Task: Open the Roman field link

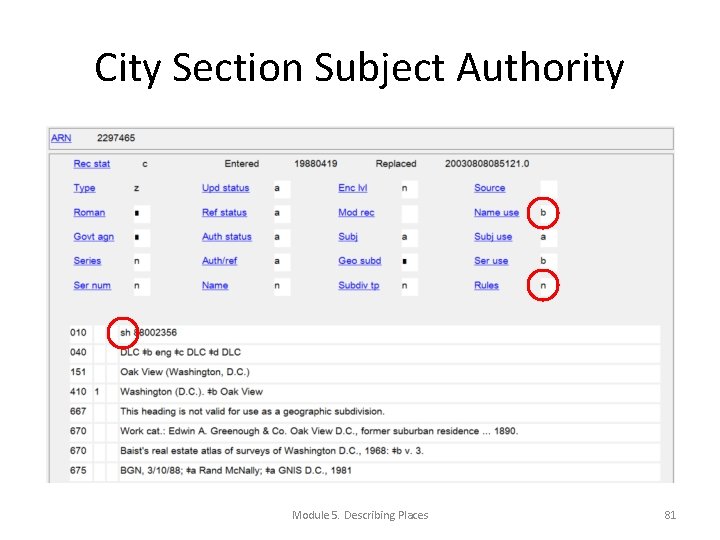Action: point(89,213)
